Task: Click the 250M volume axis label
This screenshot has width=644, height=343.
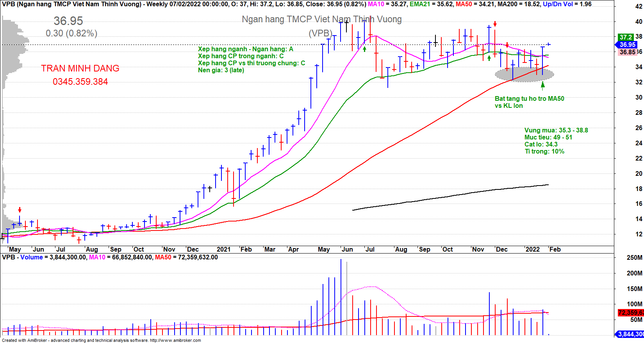Action: pyautogui.click(x=635, y=257)
